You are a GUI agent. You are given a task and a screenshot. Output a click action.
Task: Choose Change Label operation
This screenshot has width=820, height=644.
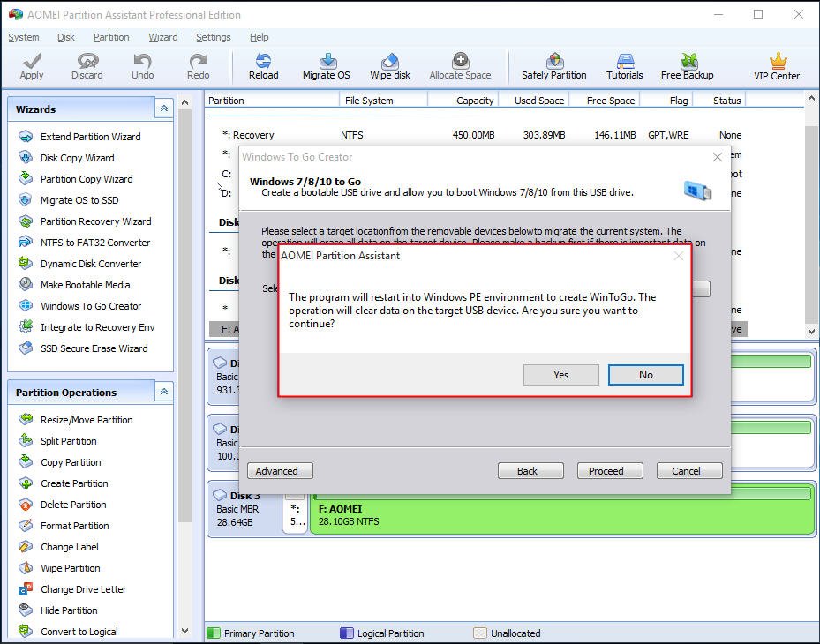pyautogui.click(x=58, y=547)
